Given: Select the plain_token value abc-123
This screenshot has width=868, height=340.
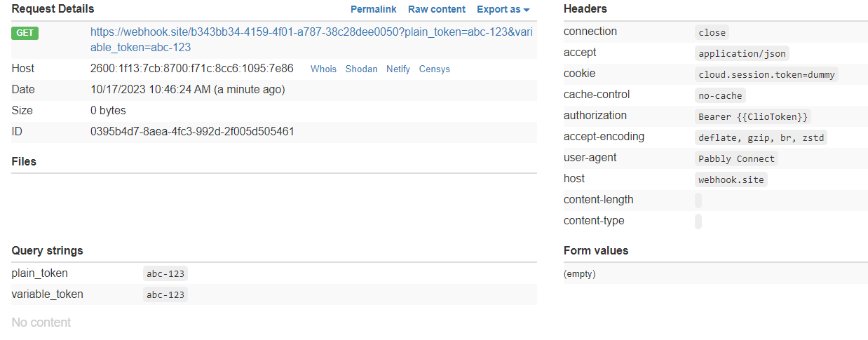Looking at the screenshot, I should coord(165,274).
